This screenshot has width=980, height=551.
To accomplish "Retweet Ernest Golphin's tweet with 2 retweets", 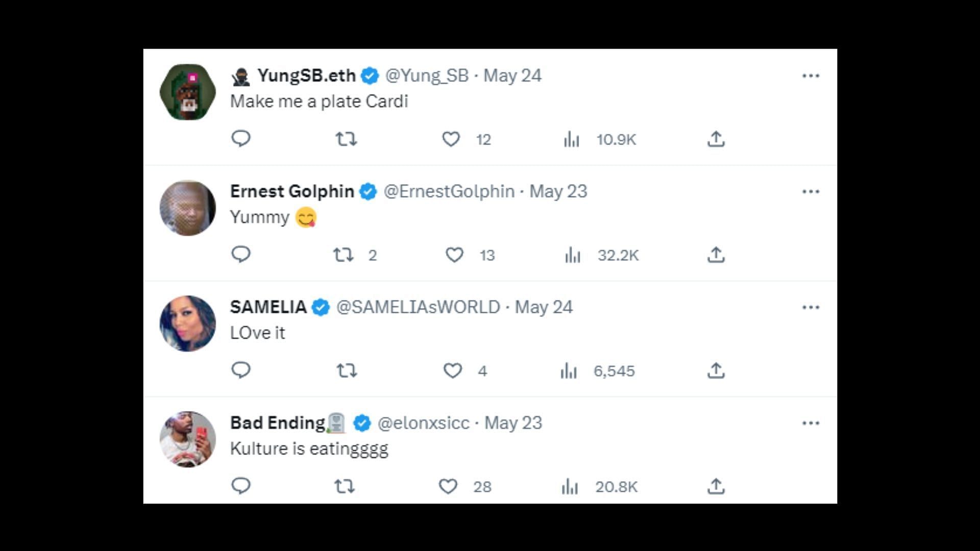I will point(344,255).
